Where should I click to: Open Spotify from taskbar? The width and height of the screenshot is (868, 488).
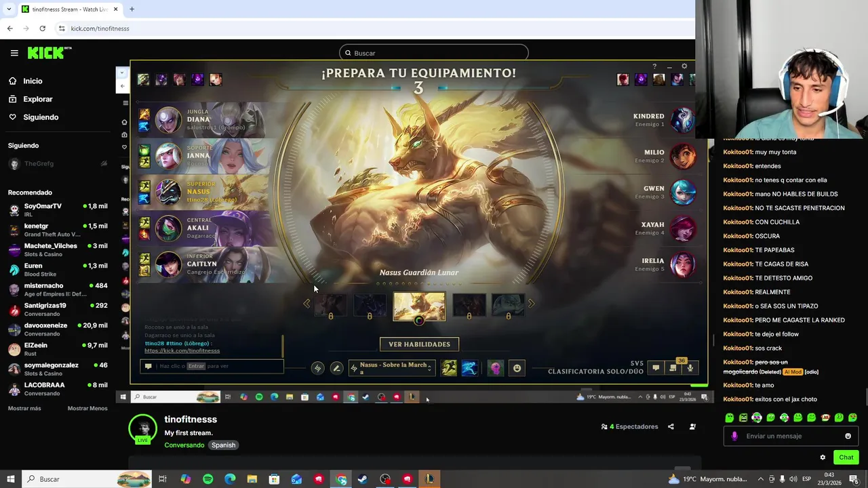(208, 479)
